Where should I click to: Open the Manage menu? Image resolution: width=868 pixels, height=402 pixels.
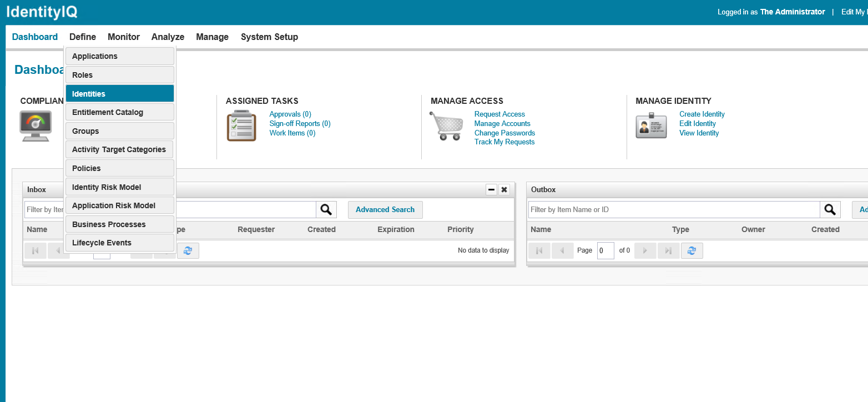[x=212, y=37]
